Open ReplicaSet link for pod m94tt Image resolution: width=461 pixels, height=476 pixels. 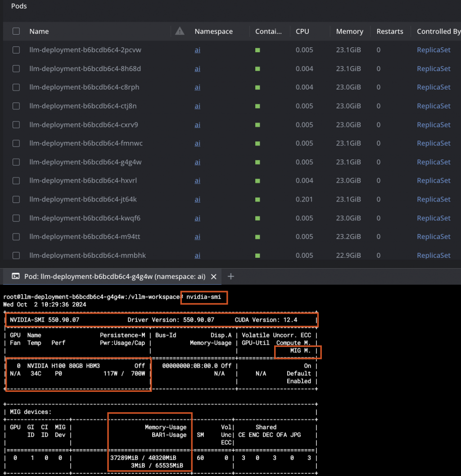click(x=434, y=237)
